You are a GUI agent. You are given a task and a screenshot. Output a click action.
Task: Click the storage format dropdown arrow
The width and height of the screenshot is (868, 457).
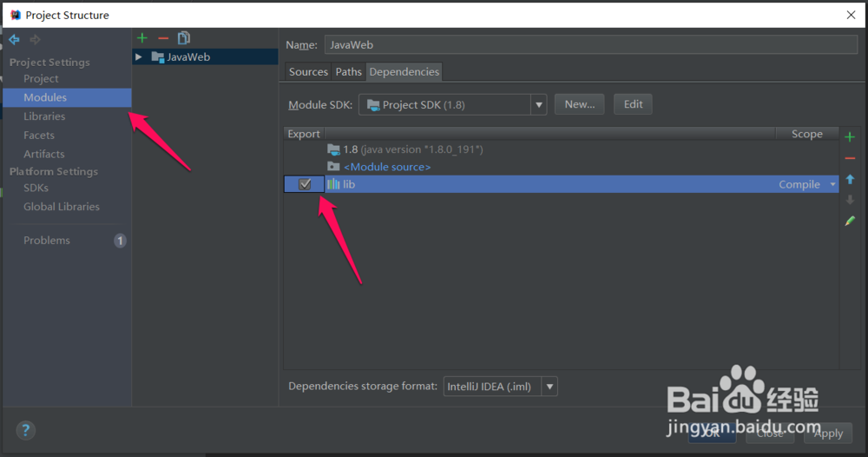point(549,387)
